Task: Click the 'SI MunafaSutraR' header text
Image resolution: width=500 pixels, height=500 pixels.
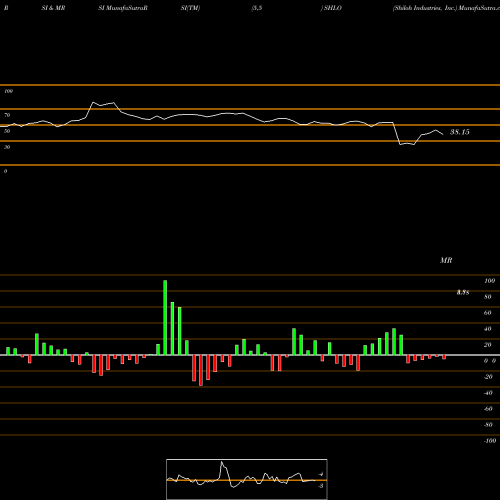Action: pos(123,8)
